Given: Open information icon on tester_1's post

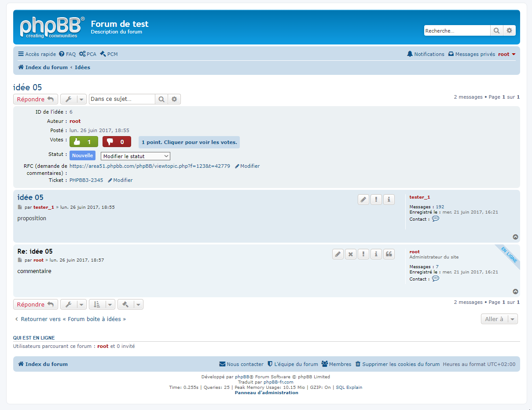Looking at the screenshot, I should 389,199.
